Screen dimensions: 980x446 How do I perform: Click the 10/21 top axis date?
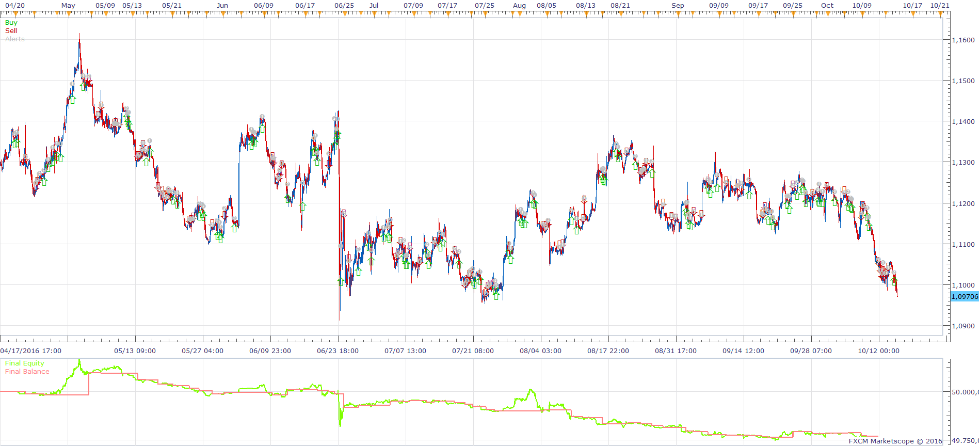[940, 6]
